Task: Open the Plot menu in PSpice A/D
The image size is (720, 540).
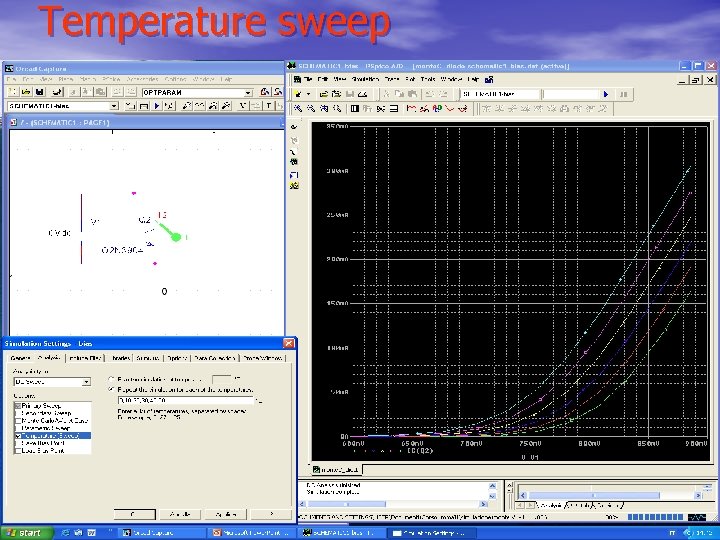Action: pos(410,79)
